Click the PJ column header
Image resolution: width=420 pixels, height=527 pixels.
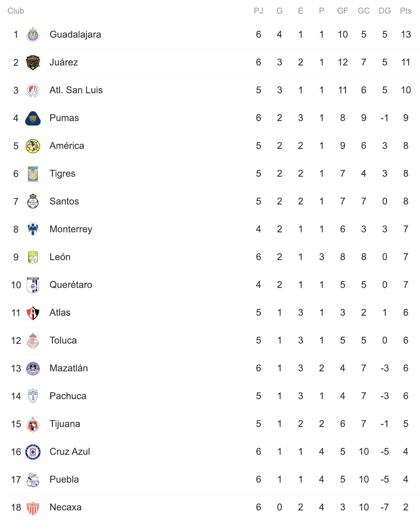[259, 11]
